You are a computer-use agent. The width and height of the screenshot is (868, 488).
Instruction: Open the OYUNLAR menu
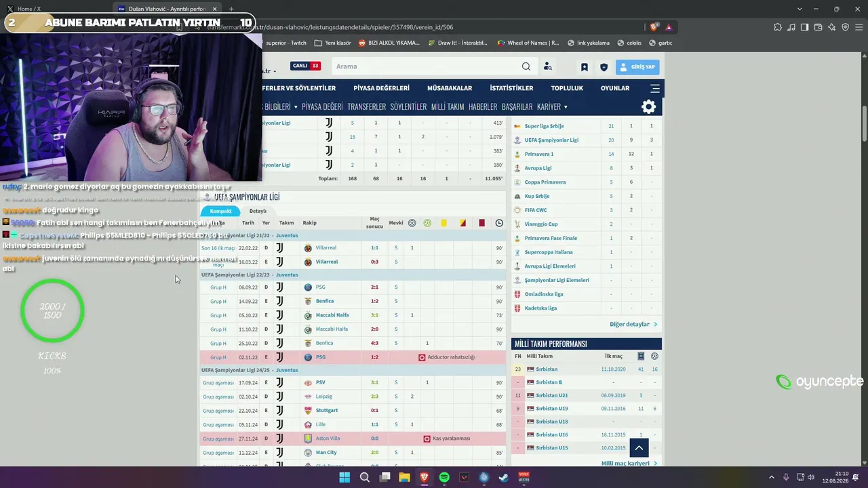point(615,88)
